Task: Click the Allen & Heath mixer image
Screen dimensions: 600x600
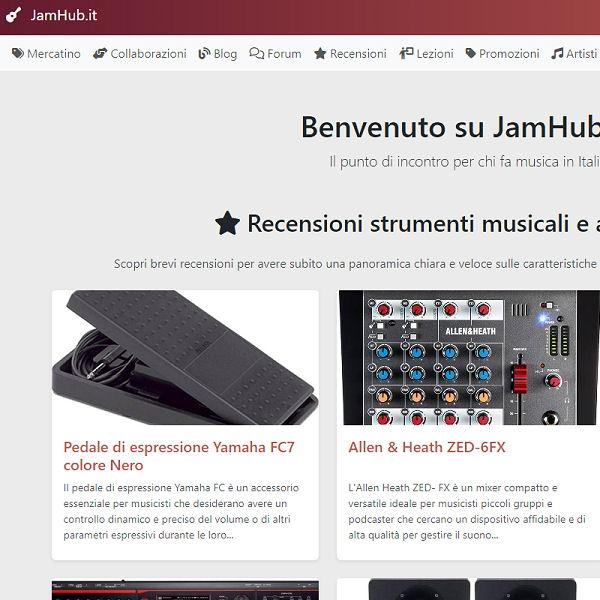Action: coord(469,357)
